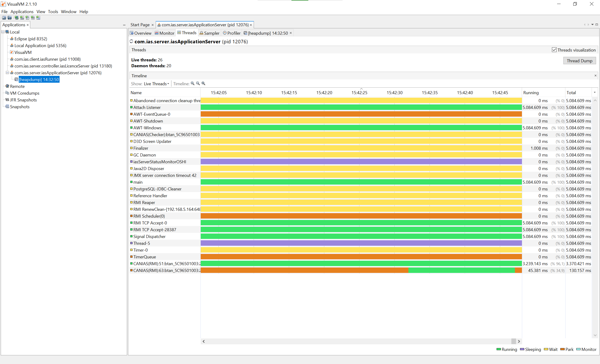Click the AWT-EventQueue-0 thread timeline bar

coord(361,114)
